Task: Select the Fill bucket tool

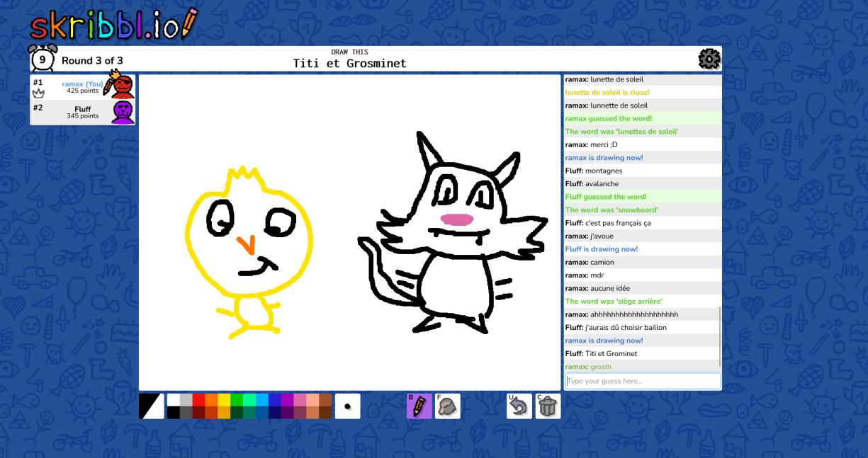Action: pos(447,406)
